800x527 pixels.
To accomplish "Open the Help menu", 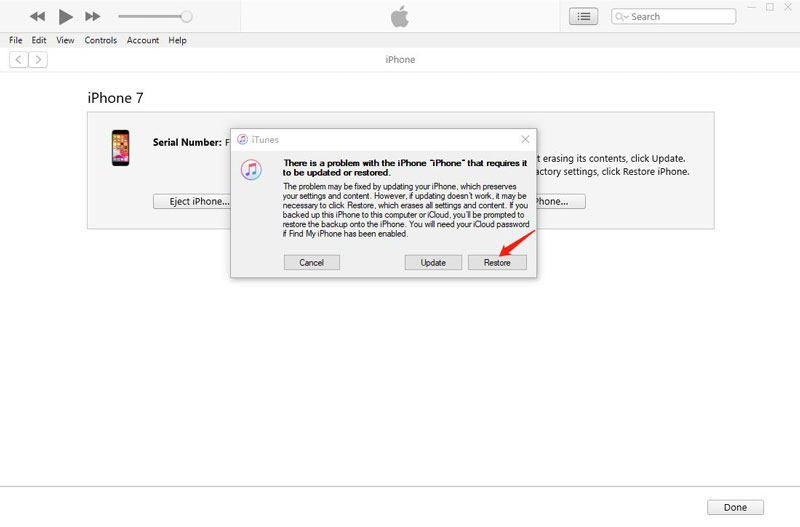I will [177, 41].
